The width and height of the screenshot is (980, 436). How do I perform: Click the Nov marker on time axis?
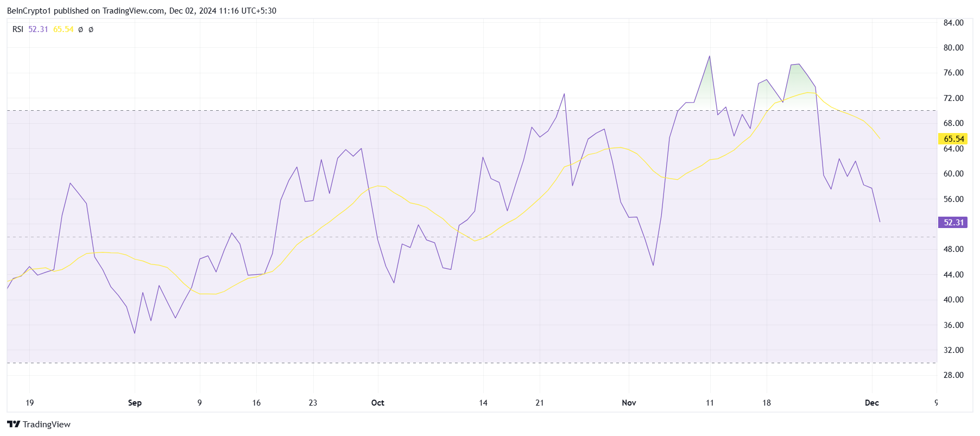point(629,403)
